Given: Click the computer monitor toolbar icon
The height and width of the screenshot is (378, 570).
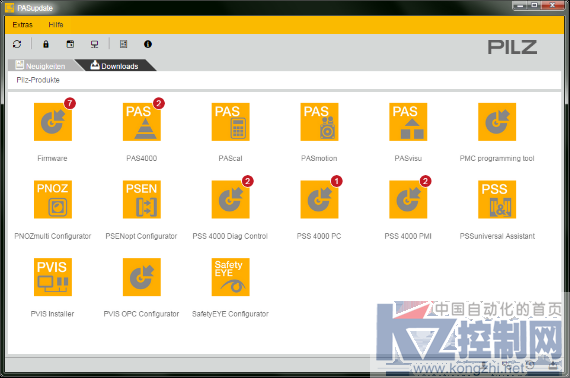Looking at the screenshot, I should coord(95,44).
